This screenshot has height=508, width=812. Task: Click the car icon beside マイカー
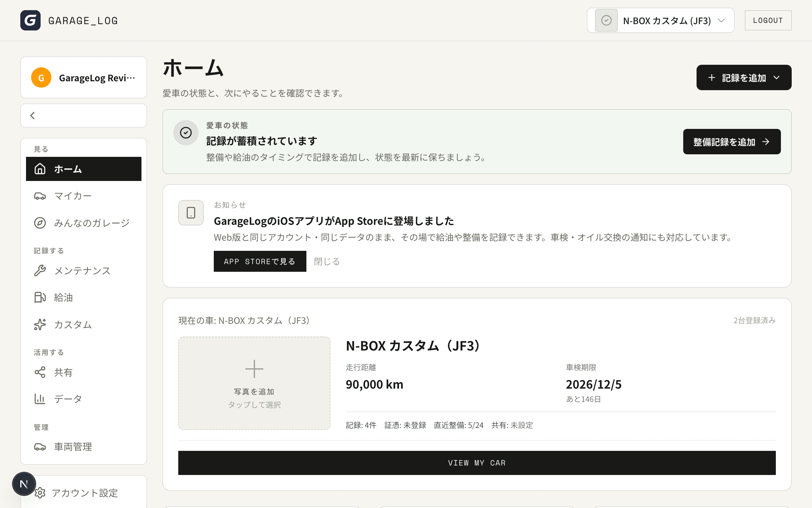(40, 196)
